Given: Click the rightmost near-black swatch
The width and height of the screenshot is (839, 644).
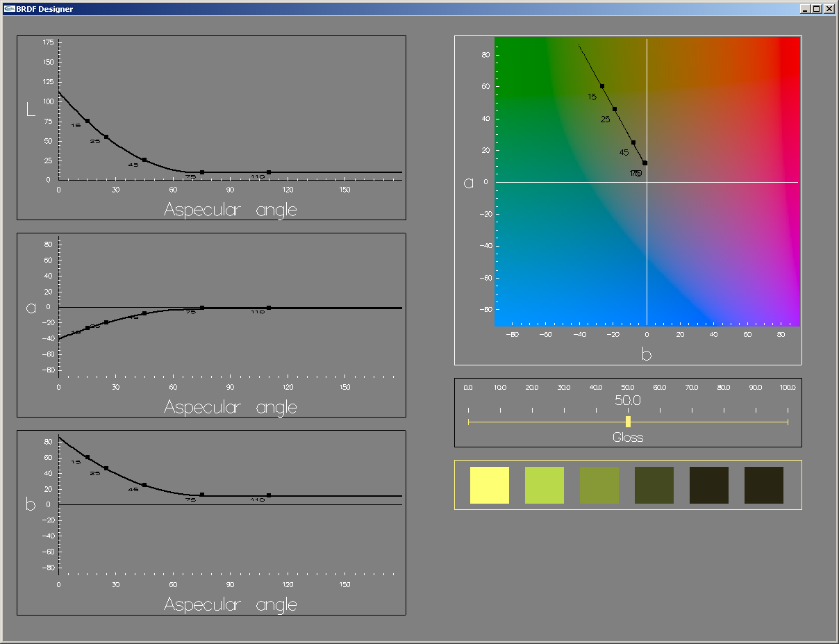Looking at the screenshot, I should [764, 485].
